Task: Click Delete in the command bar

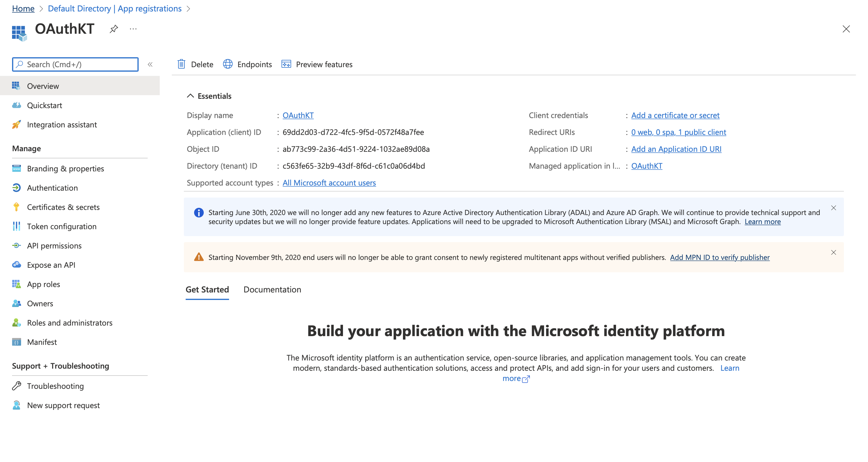Action: pyautogui.click(x=195, y=64)
